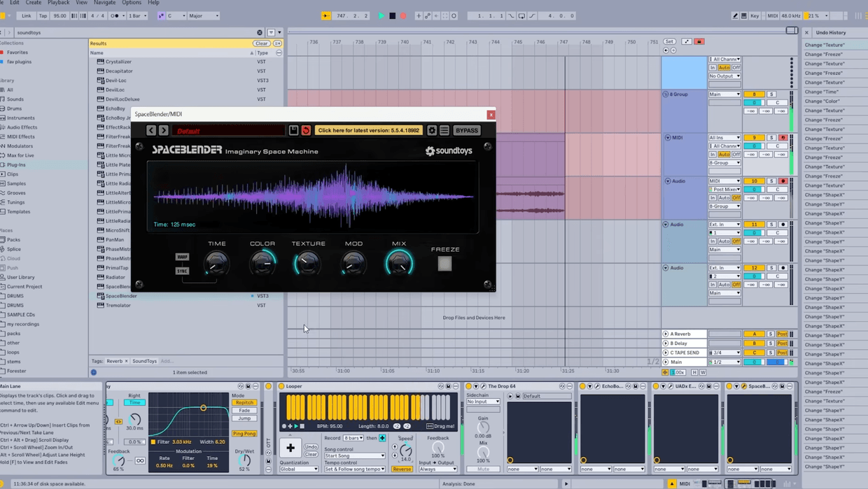Click the latest version update banner
868x489 pixels.
[369, 130]
